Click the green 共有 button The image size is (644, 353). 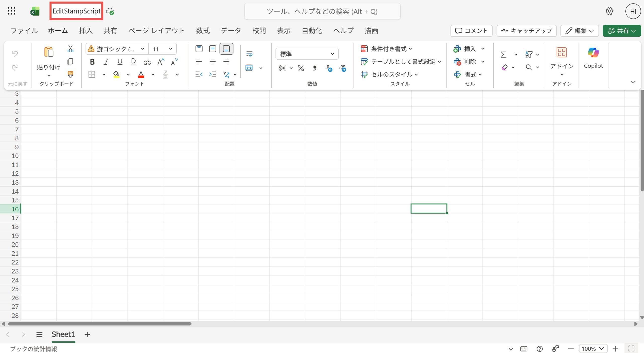621,31
